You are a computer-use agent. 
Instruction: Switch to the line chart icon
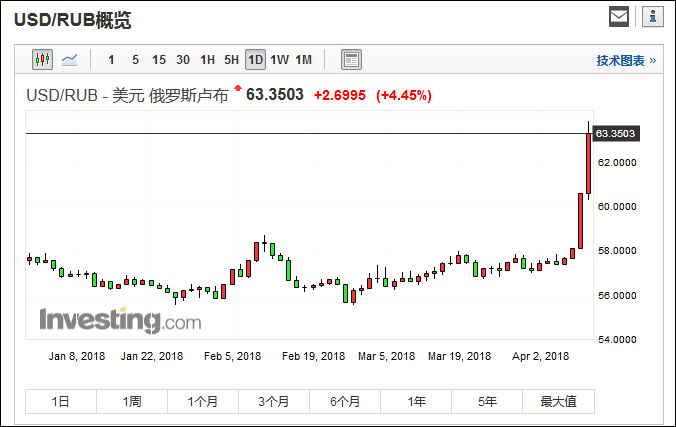pos(69,60)
